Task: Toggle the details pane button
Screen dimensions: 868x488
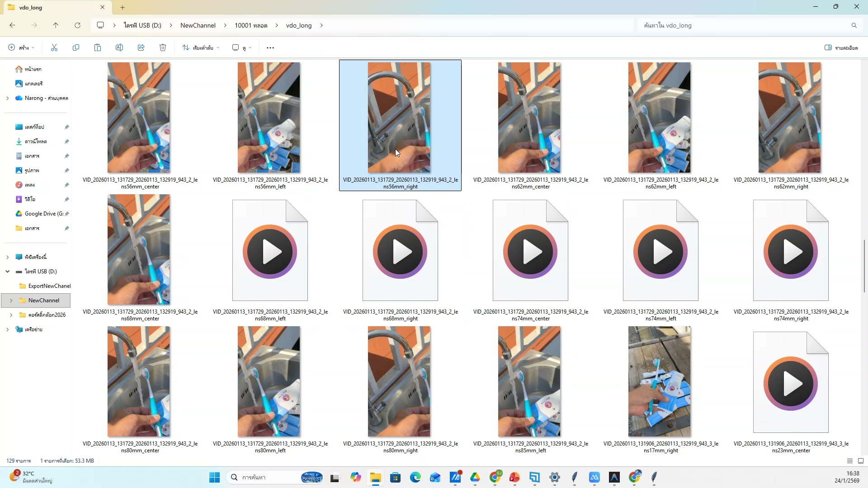Action: point(841,47)
